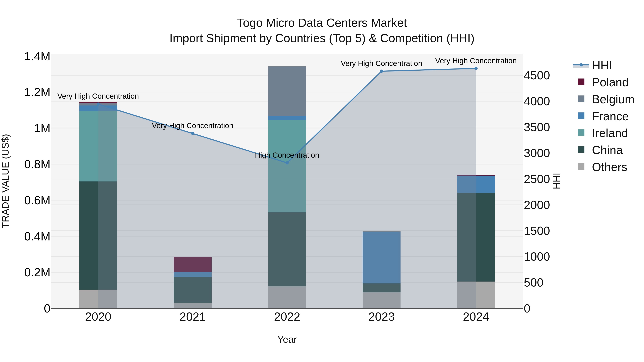Click the 0.6M left axis tick label

click(x=37, y=200)
